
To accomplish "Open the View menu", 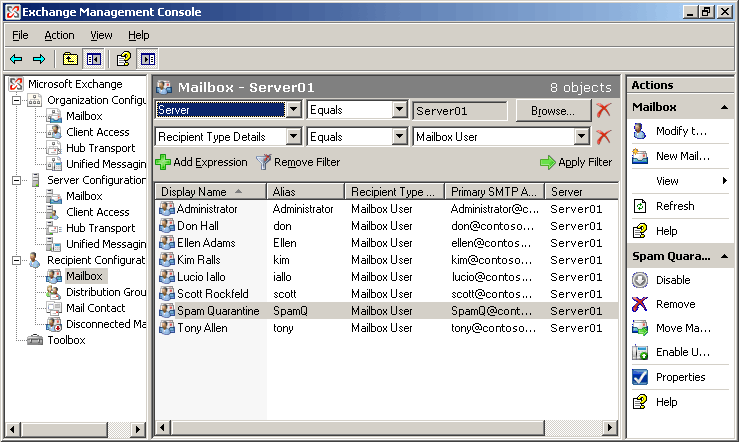I will point(101,35).
